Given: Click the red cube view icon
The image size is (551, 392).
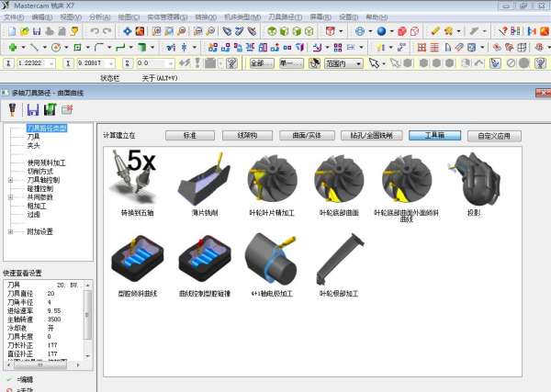Looking at the screenshot, I should click(330, 31).
